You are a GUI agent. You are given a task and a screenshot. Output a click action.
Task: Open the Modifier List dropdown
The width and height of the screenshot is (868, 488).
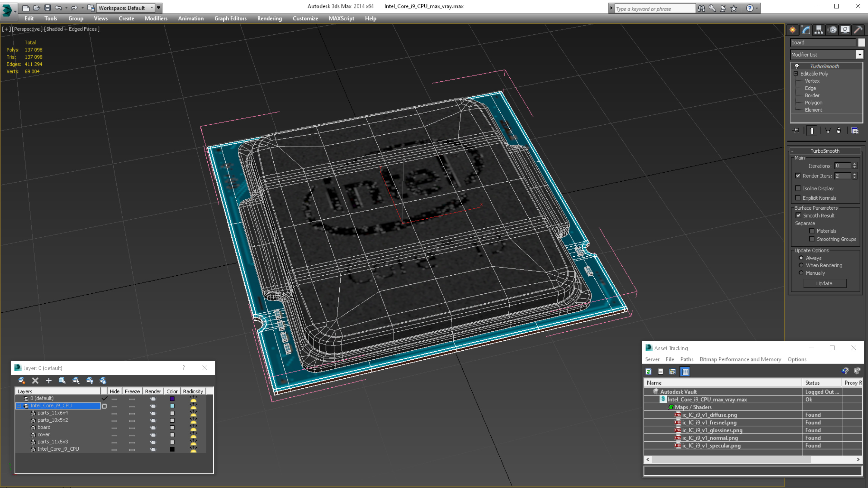click(x=860, y=55)
